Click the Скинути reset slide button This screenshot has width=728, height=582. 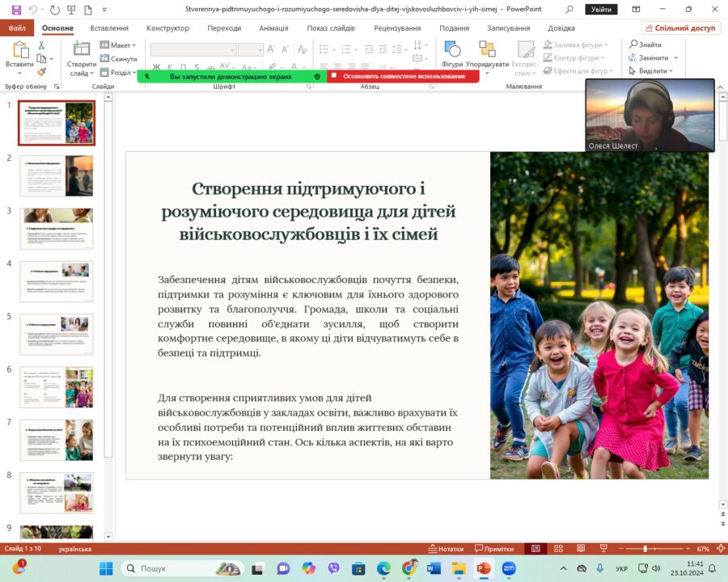(x=118, y=59)
